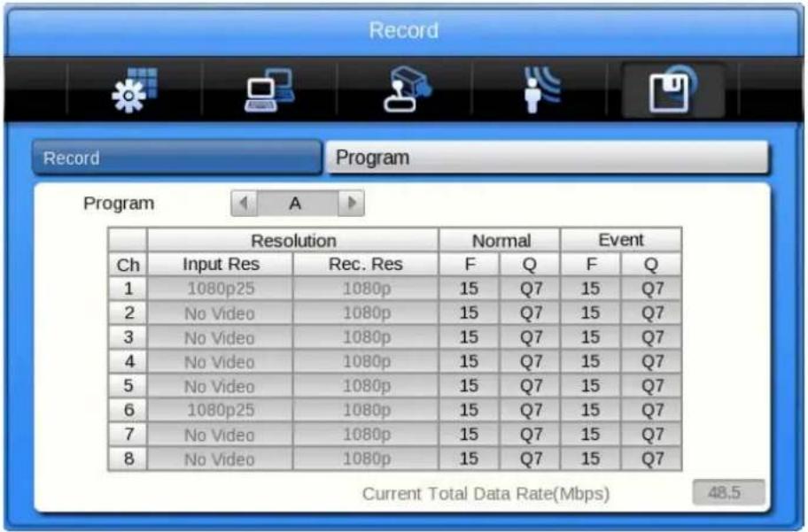Click the Input Res column header

pos(220,264)
